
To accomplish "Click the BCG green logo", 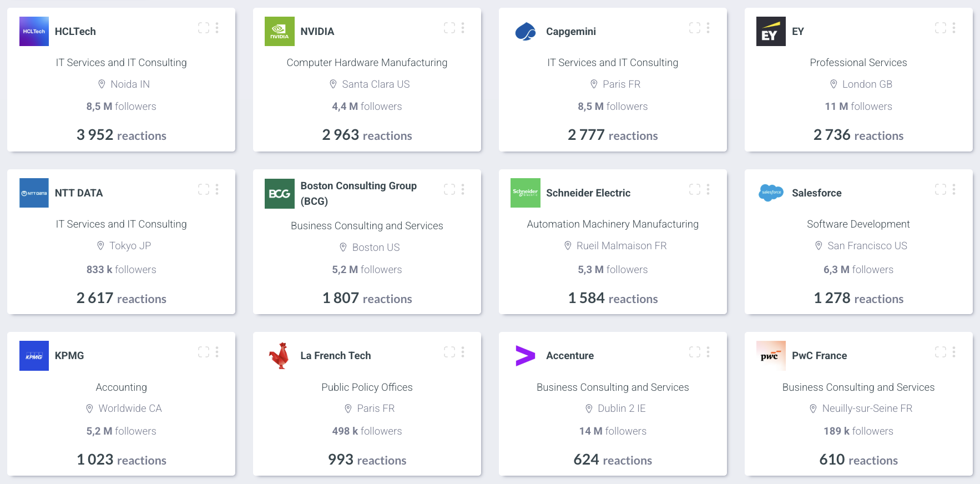I will pos(280,194).
